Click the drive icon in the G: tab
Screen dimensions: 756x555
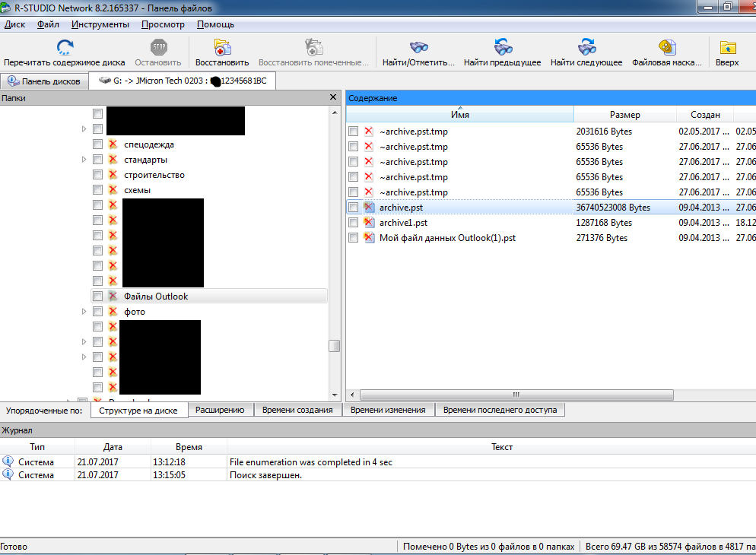click(105, 81)
